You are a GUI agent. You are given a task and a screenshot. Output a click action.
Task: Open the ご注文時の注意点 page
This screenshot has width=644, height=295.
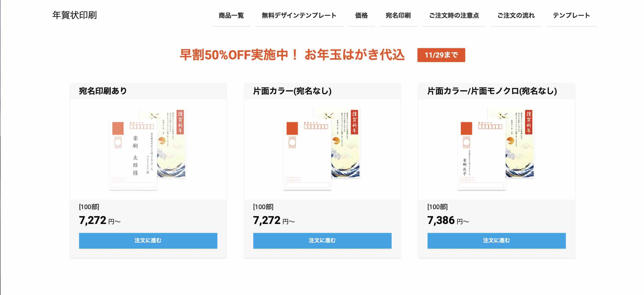454,16
